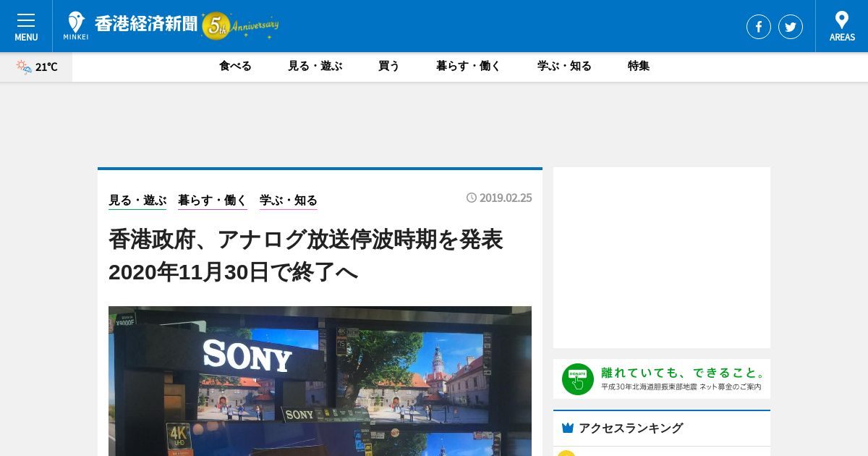Open the hamburger MENU icon

[x=26, y=26]
